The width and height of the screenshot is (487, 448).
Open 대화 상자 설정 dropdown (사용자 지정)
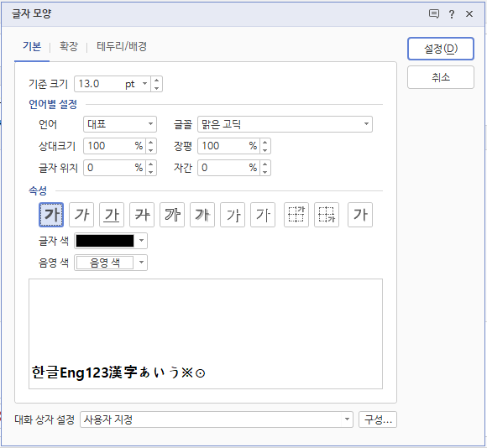[217, 419]
